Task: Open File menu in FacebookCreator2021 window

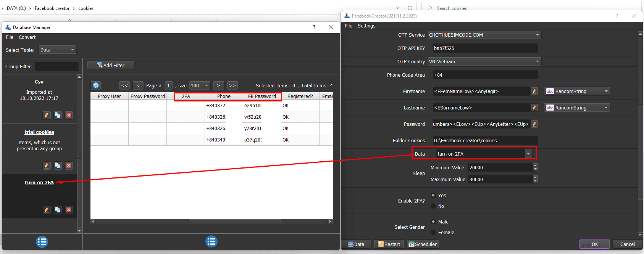Action: pyautogui.click(x=349, y=26)
